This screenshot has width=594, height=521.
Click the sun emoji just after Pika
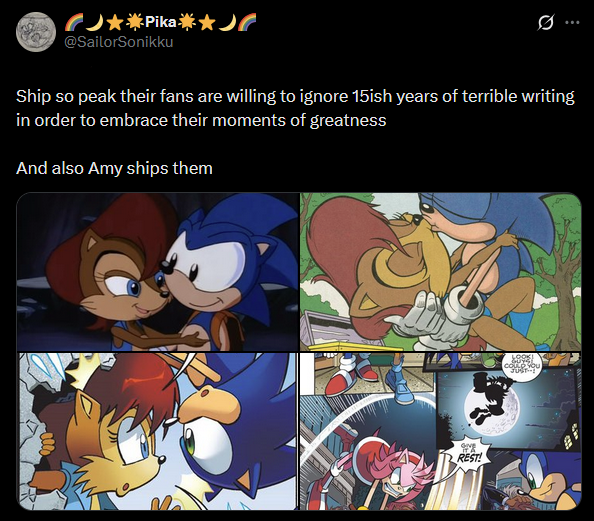point(187,22)
